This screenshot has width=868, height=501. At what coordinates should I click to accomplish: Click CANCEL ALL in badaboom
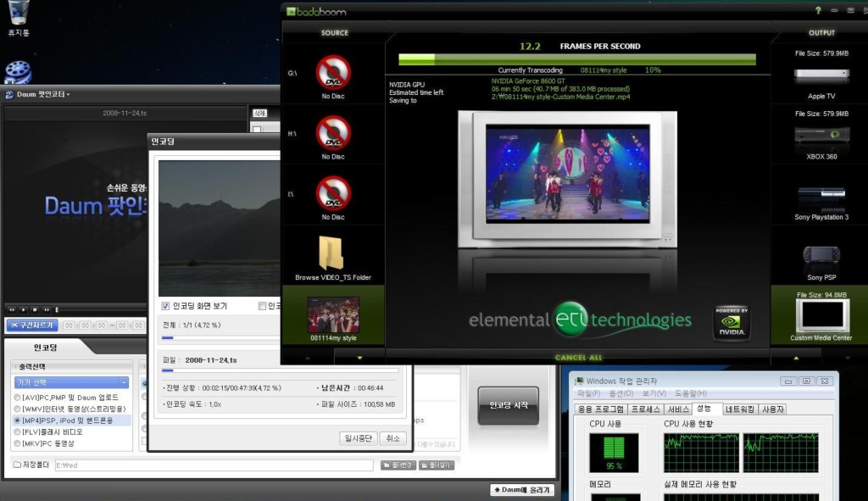(x=578, y=358)
